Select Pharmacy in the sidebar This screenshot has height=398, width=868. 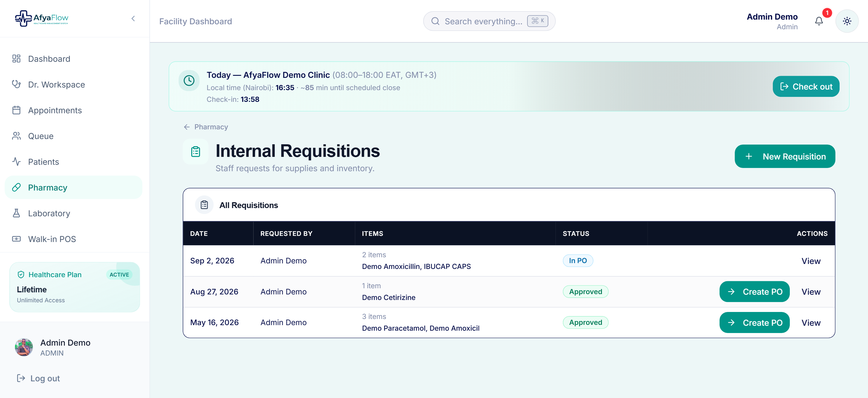pos(73,188)
